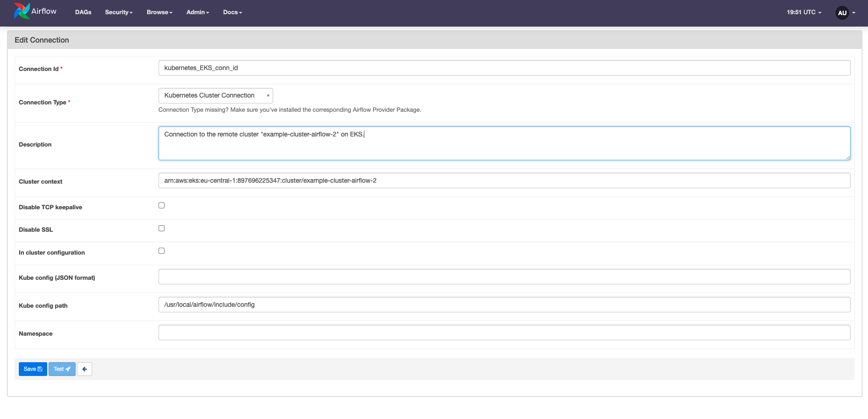Click the floppy disk icon on Save button

click(x=40, y=369)
